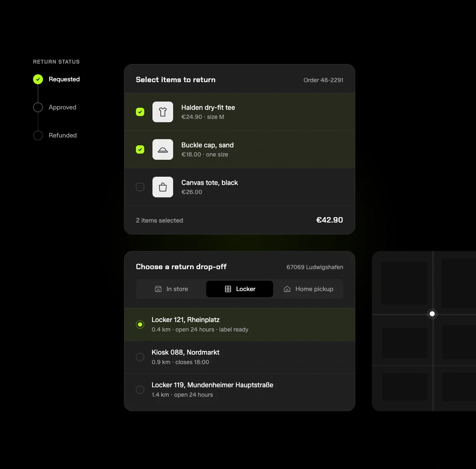This screenshot has width=476, height=469.
Task: Click the €42.90 refund total
Action: pos(330,220)
